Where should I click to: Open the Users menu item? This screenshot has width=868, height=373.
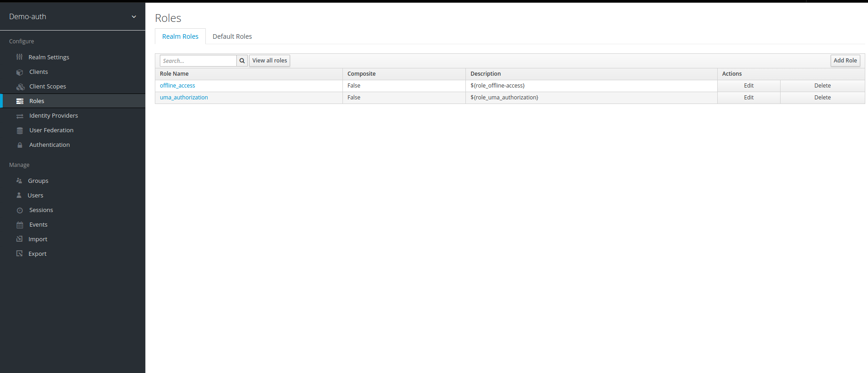click(x=35, y=195)
